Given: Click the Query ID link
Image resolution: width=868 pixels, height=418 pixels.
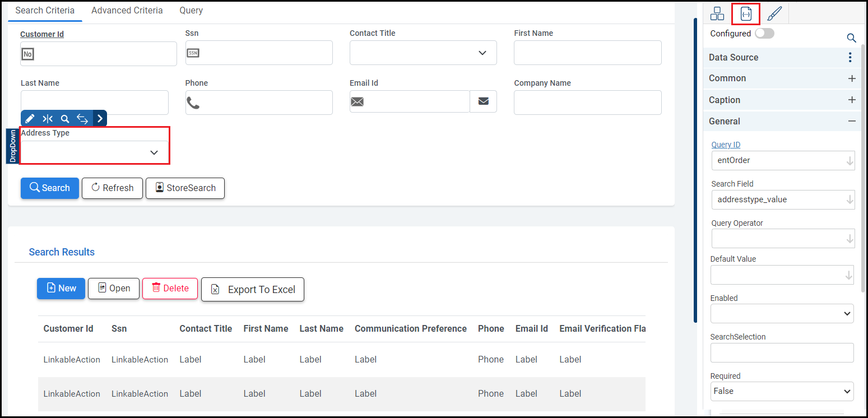Looking at the screenshot, I should (x=726, y=145).
